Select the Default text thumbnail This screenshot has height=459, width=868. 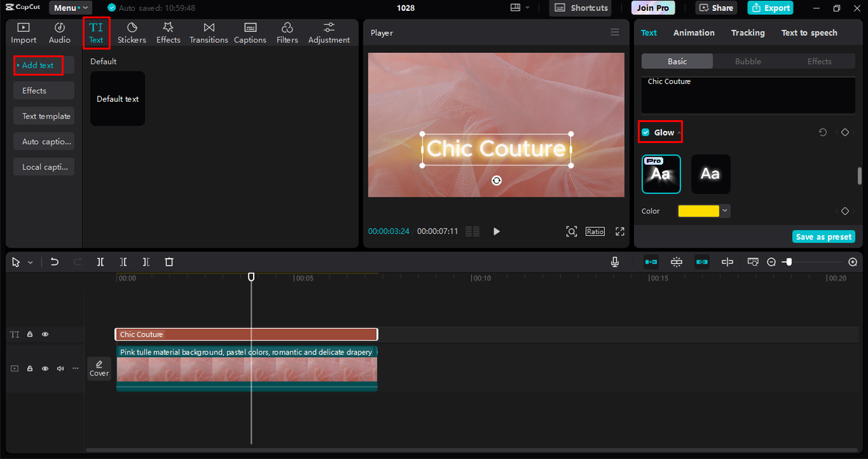coord(117,98)
